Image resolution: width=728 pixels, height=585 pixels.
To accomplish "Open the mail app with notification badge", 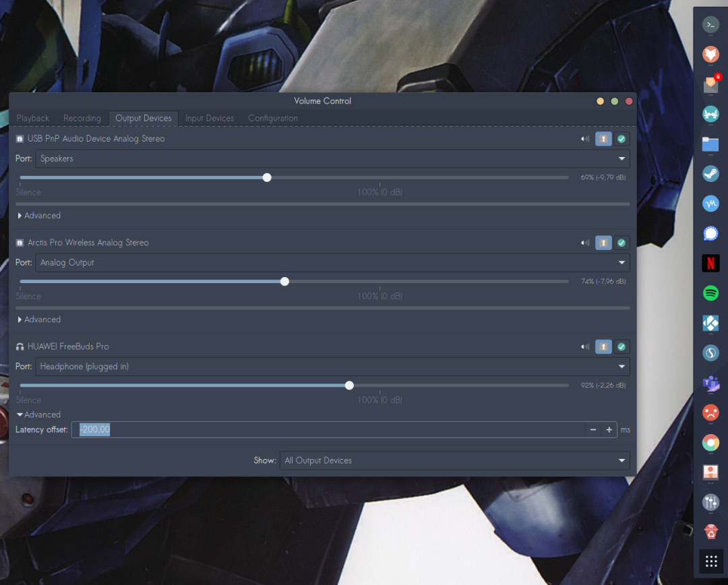I will tap(711, 84).
